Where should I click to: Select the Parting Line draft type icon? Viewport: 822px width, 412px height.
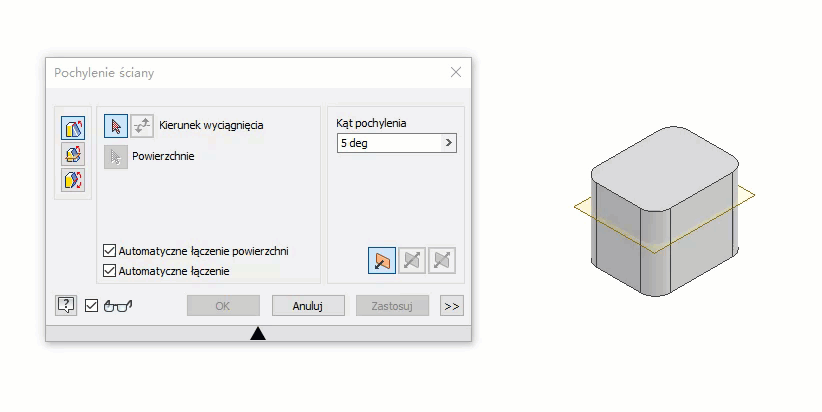73,180
